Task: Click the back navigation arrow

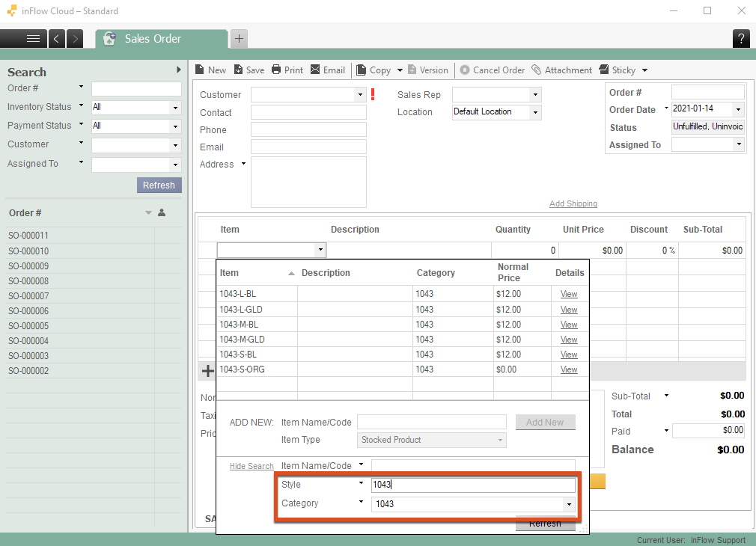Action: click(x=58, y=39)
